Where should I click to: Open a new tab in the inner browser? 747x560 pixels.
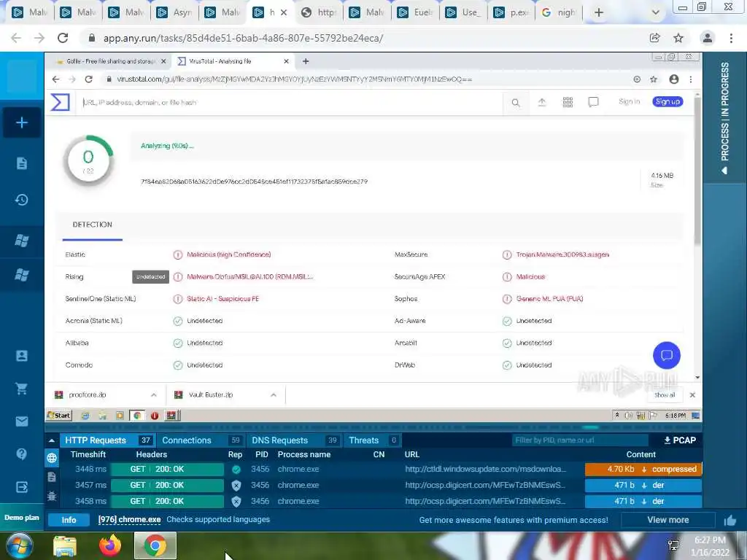306,61
